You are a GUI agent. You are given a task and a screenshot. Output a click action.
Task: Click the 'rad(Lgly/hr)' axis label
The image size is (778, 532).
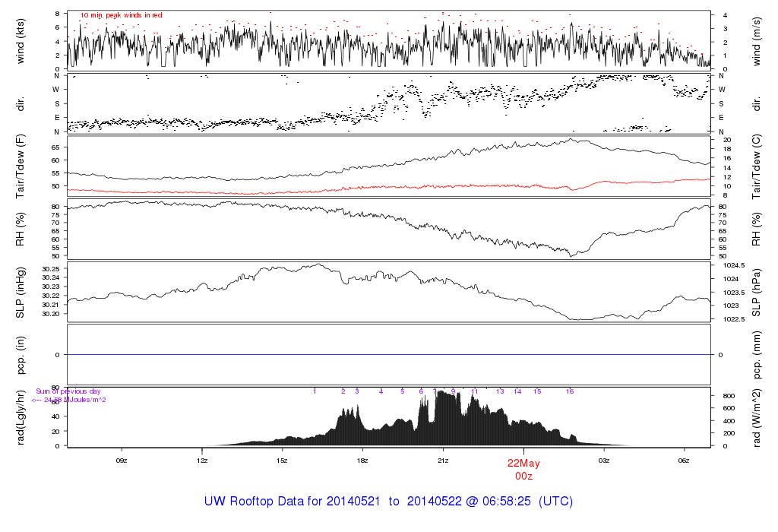pyautogui.click(x=21, y=418)
